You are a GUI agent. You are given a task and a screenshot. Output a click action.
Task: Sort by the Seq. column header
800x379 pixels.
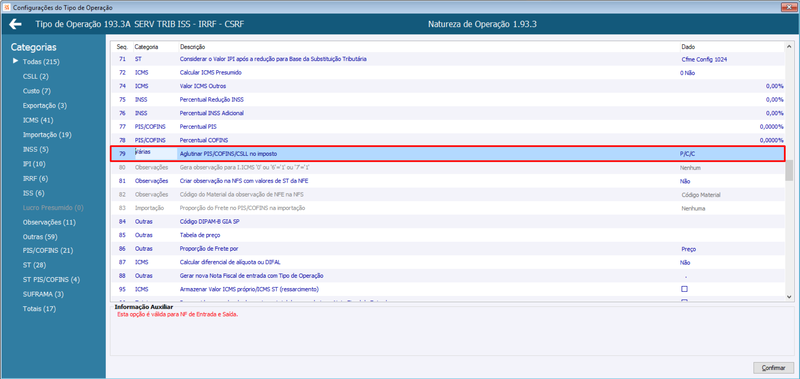(122, 46)
